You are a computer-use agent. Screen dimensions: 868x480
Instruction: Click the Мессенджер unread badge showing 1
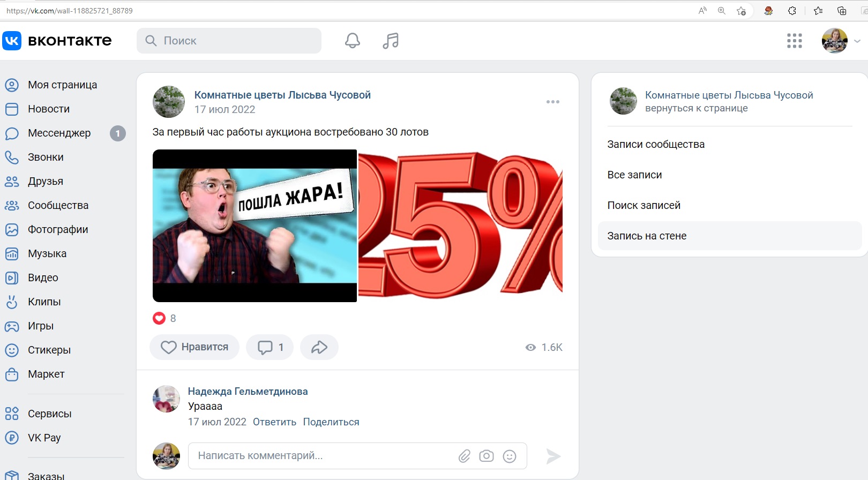pos(118,133)
